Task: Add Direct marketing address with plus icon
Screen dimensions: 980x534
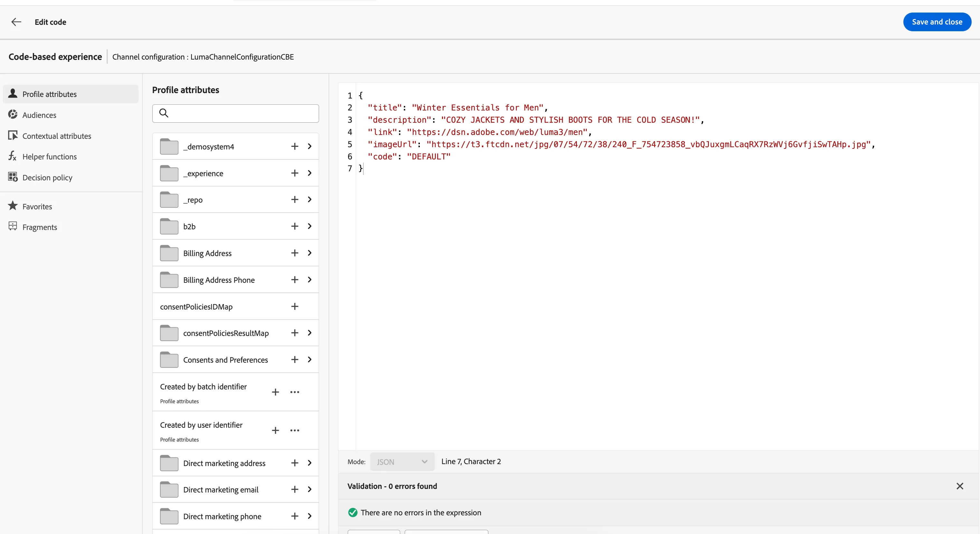Action: click(x=295, y=463)
